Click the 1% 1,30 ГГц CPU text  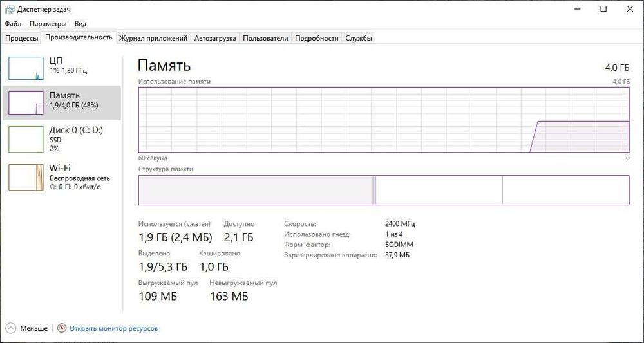point(68,71)
